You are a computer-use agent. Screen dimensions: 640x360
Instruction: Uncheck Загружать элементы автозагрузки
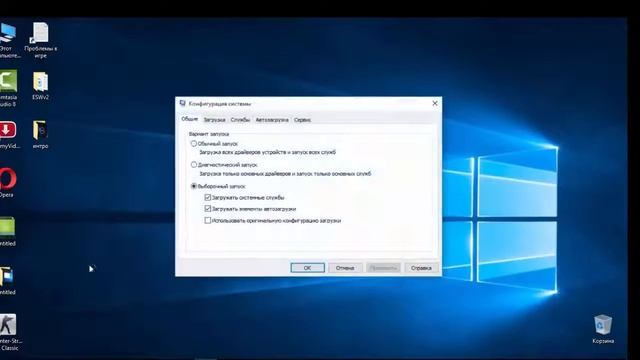[208, 209]
